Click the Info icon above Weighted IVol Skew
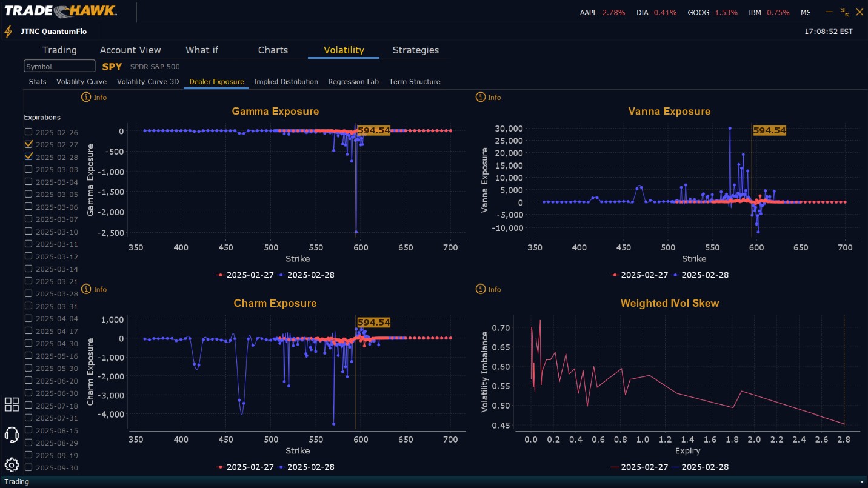 point(481,289)
